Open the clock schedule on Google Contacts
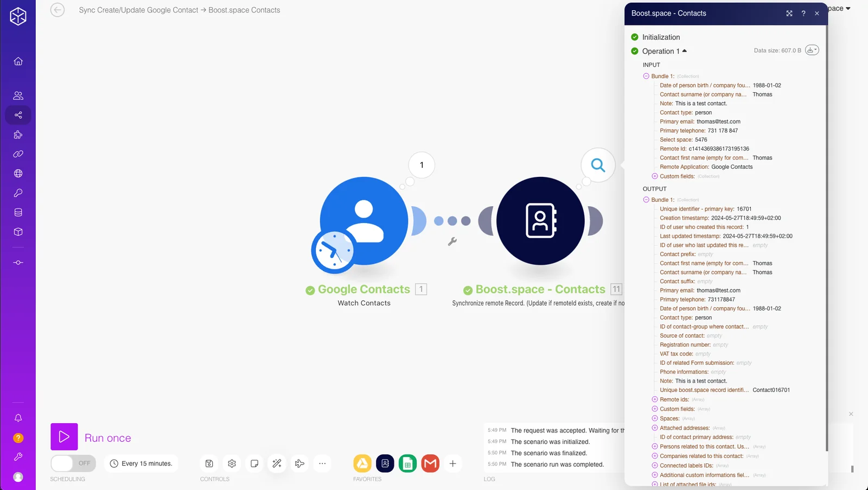Viewport: 868px width, 490px height. point(333,251)
